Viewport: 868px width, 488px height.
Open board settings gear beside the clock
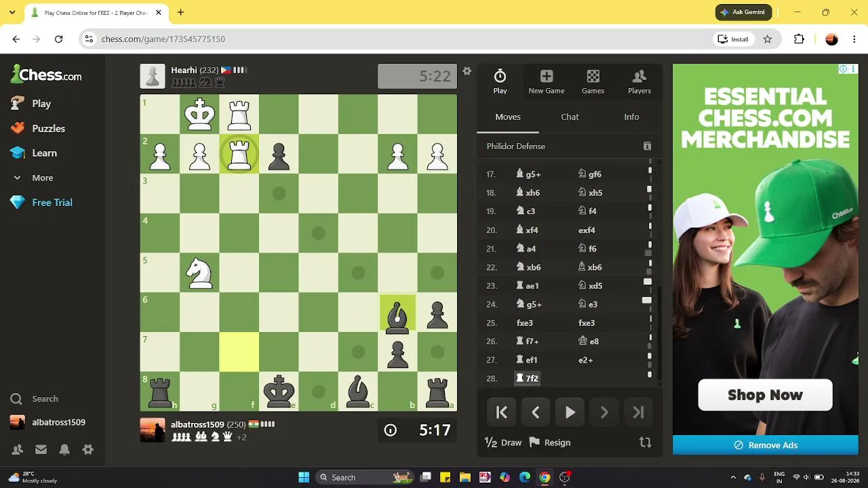[x=467, y=71]
